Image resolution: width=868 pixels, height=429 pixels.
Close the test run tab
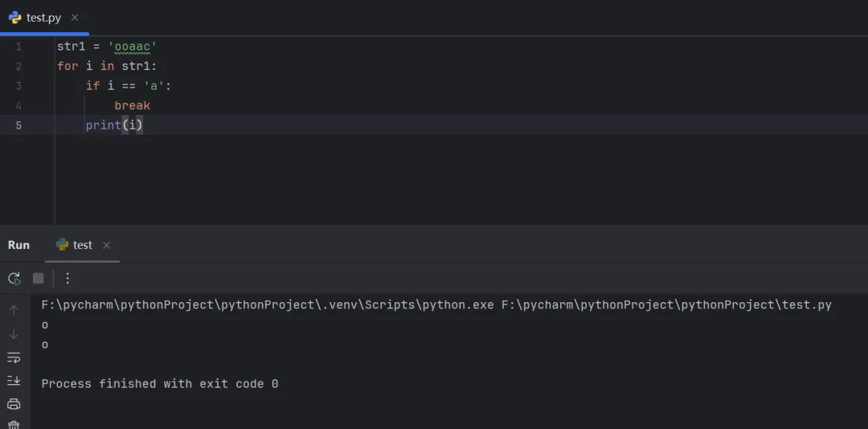pos(106,245)
